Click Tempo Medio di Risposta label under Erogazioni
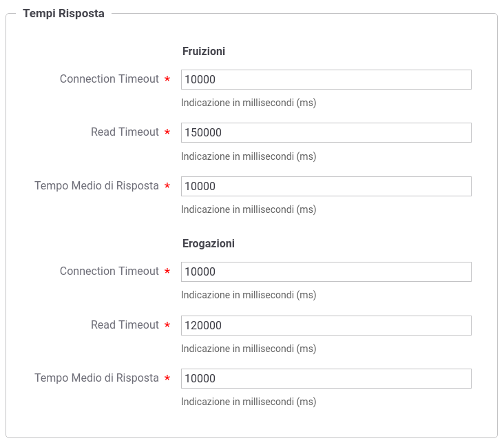504x443 pixels. click(x=97, y=378)
